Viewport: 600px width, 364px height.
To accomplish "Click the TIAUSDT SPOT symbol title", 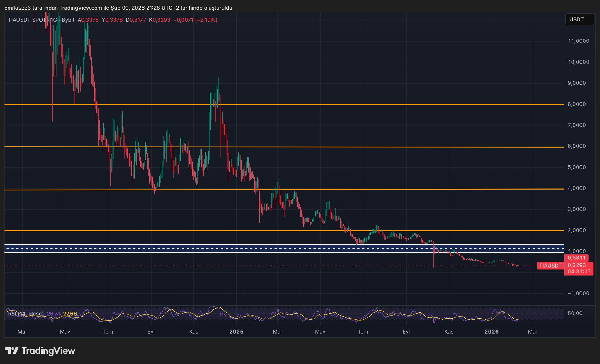I will [27, 20].
